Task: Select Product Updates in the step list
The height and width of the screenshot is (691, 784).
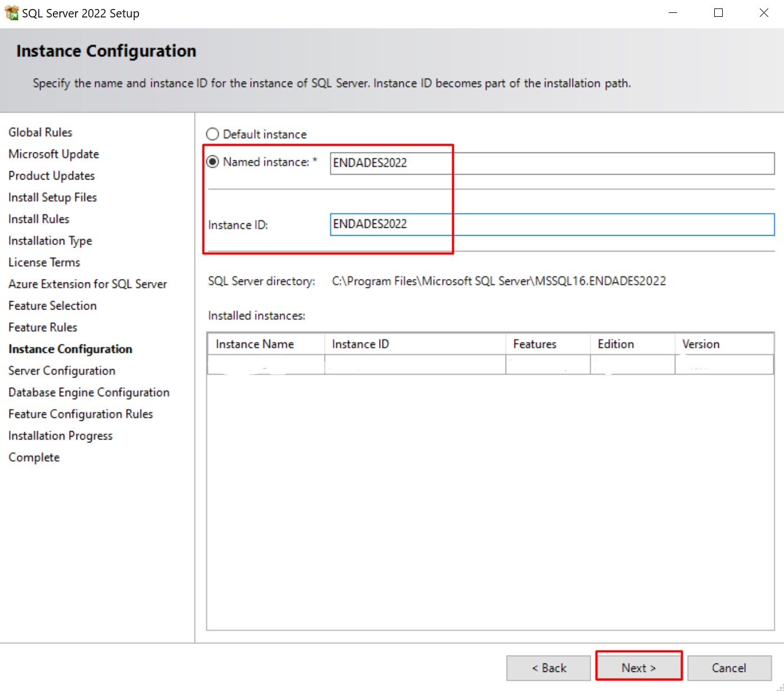Action: (52, 176)
